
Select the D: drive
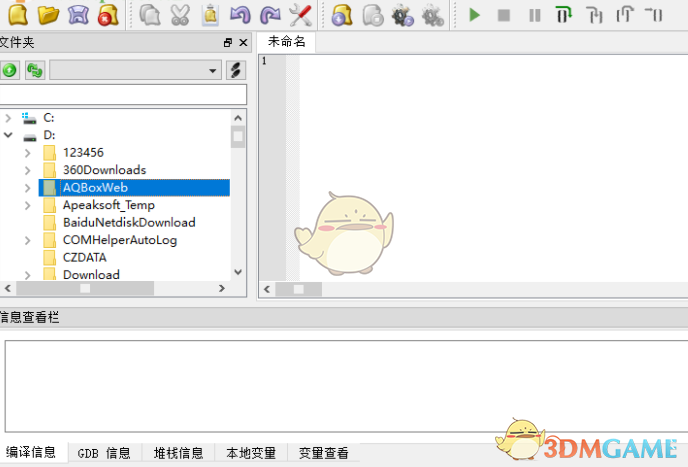tap(49, 135)
